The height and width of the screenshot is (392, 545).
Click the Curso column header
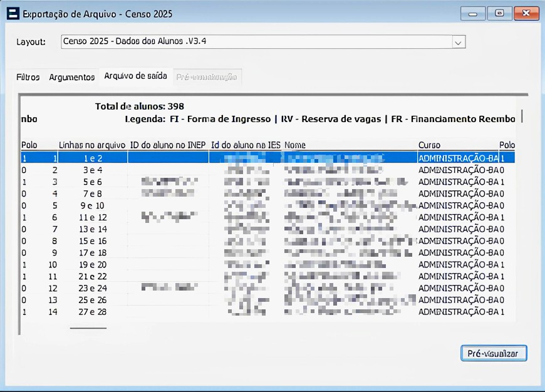(429, 145)
